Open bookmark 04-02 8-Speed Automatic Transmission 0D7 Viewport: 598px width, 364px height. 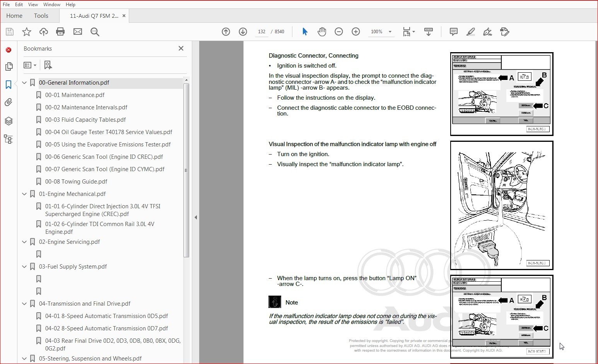pos(106,328)
